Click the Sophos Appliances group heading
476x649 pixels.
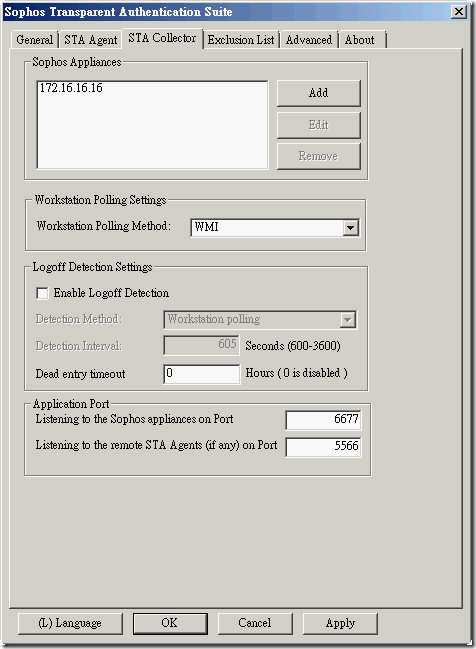pyautogui.click(x=77, y=62)
